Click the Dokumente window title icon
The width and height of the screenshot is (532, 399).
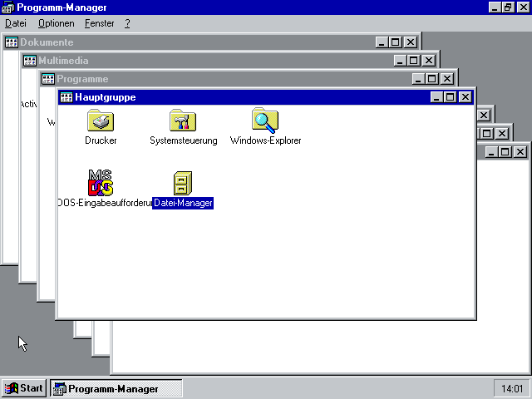12,42
